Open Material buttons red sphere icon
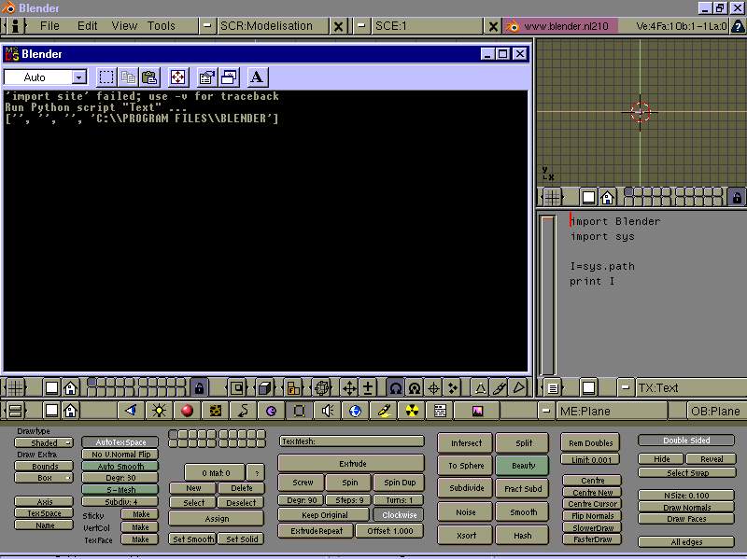The image size is (747, 560). [187, 411]
